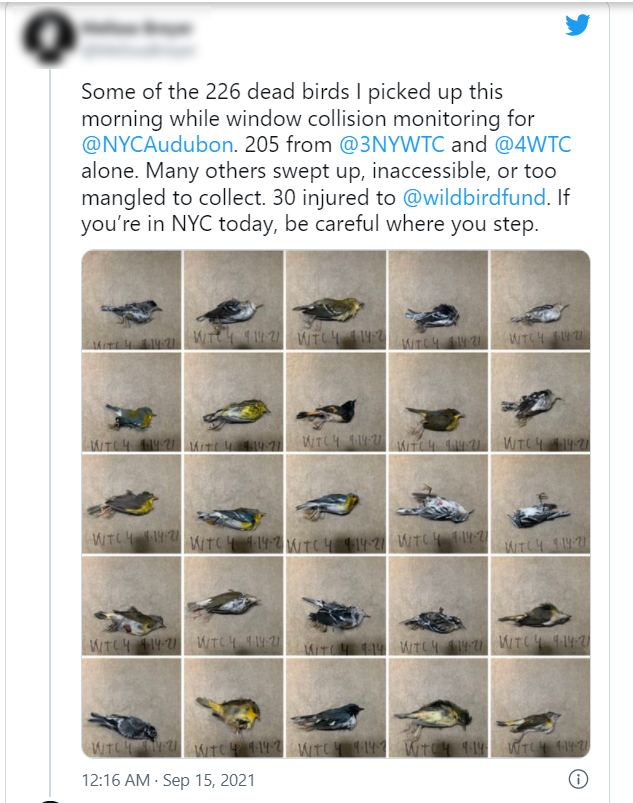
Task: Open the tweet info icon
Action: (x=578, y=779)
